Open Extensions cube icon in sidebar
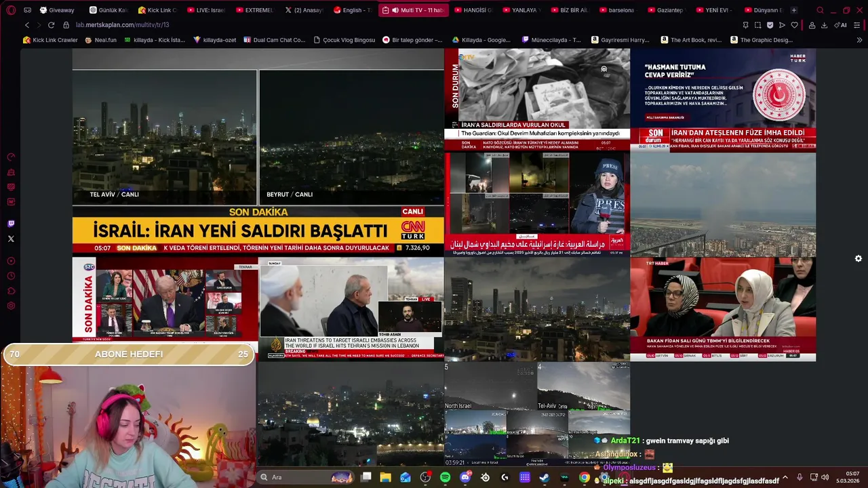 coord(11,291)
